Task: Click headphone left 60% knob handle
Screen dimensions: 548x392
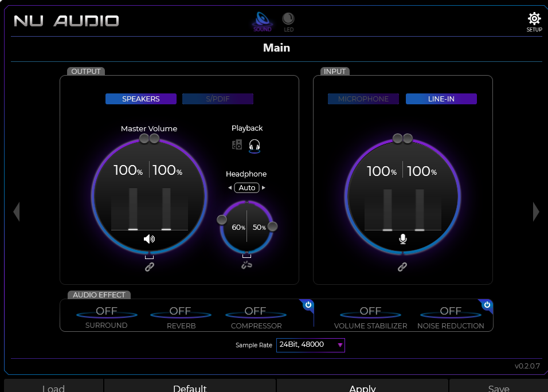Action: tap(222, 219)
